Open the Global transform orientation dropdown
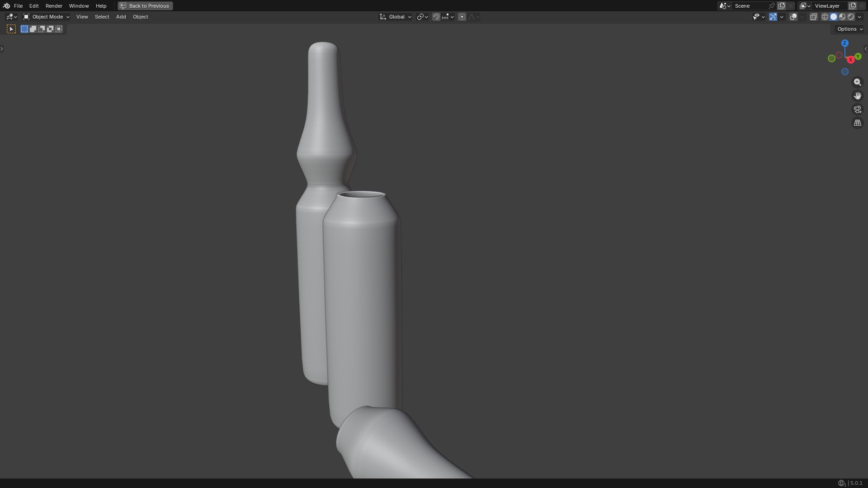The height and width of the screenshot is (488, 868). (395, 17)
